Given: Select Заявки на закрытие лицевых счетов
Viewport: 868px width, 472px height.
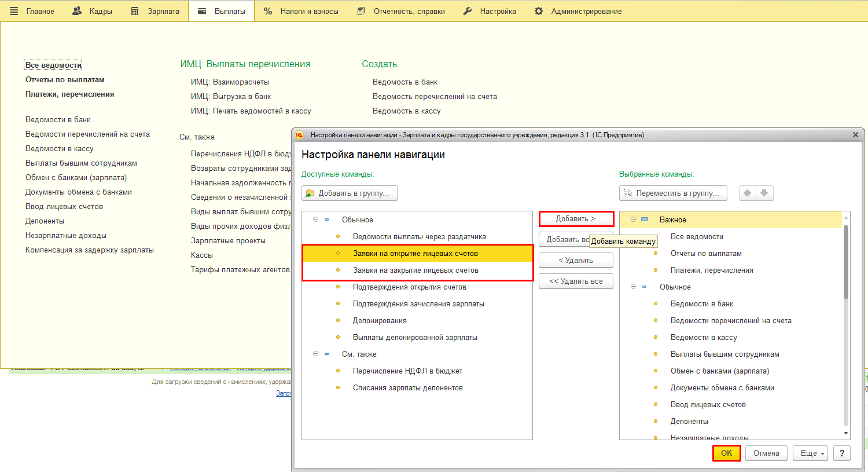Looking at the screenshot, I should pyautogui.click(x=415, y=270).
